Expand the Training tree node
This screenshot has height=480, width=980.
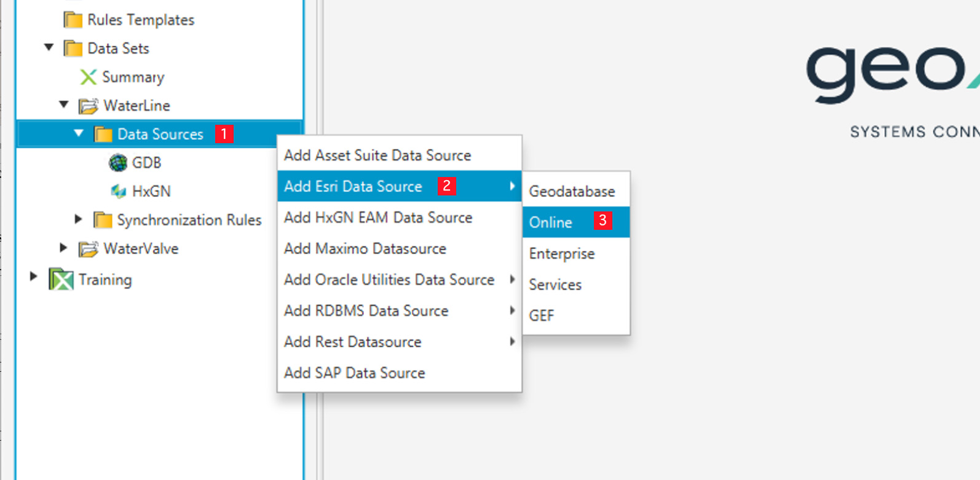click(33, 277)
